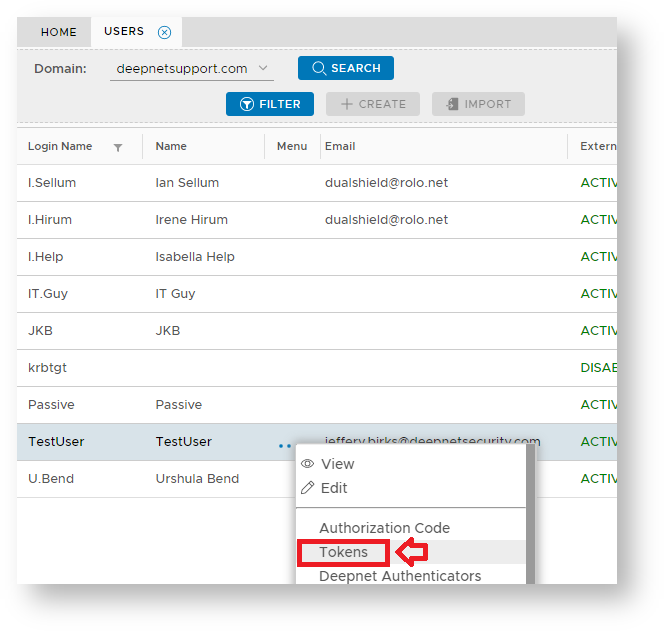Select the I.Hirum login name
The width and height of the screenshot is (665, 632).
coord(50,220)
